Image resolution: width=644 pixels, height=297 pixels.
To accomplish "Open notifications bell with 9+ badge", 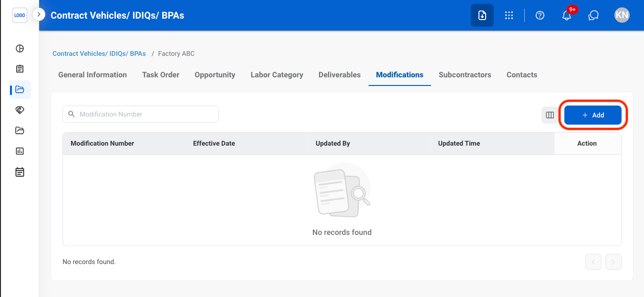I will pos(567,15).
